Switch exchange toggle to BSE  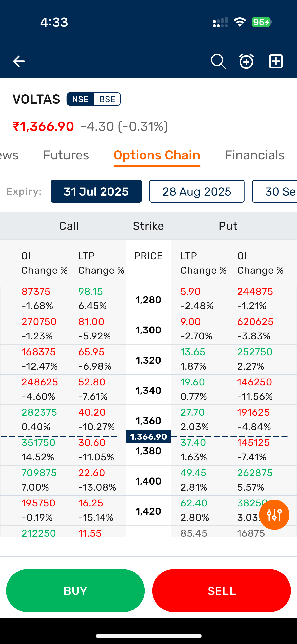click(x=107, y=99)
